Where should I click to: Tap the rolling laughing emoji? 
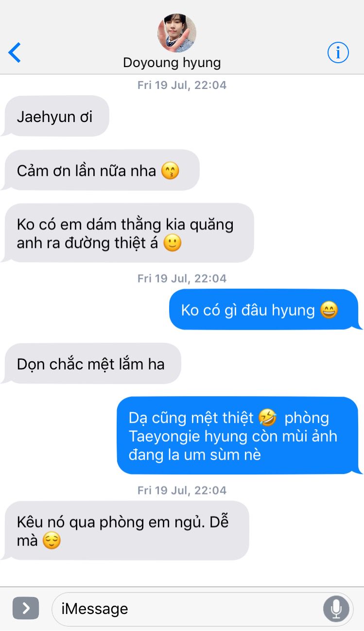pos(268,417)
